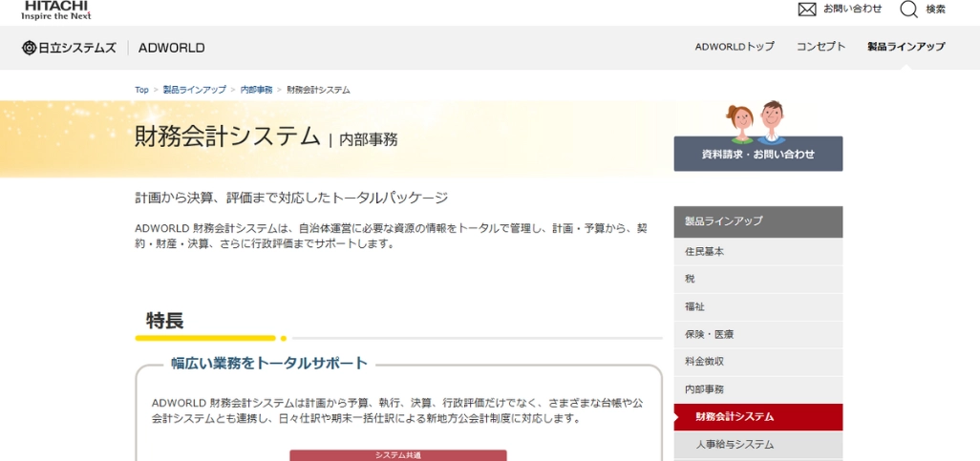Open 人事給与システム in sidebar
The height and width of the screenshot is (461, 980).
click(x=758, y=445)
